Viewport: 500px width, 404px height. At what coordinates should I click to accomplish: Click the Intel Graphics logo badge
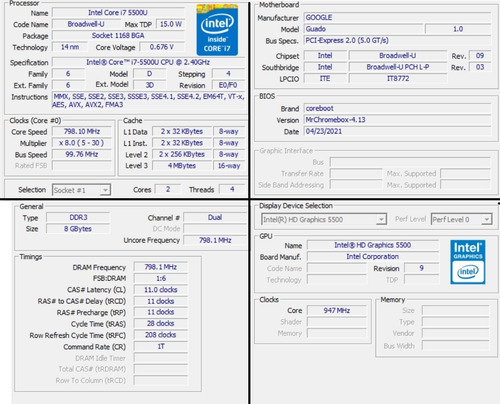click(468, 262)
